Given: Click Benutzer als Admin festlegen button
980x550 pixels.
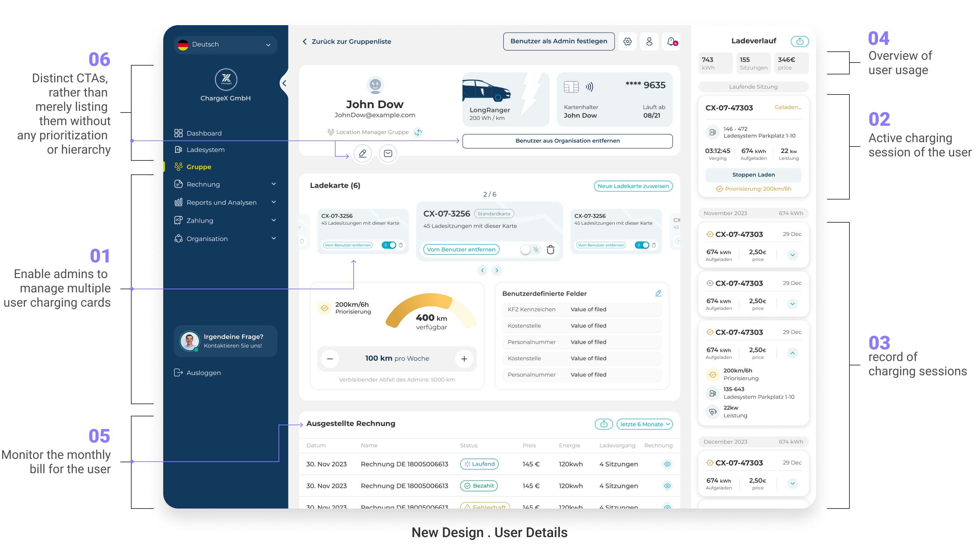Looking at the screenshot, I should click(x=558, y=41).
